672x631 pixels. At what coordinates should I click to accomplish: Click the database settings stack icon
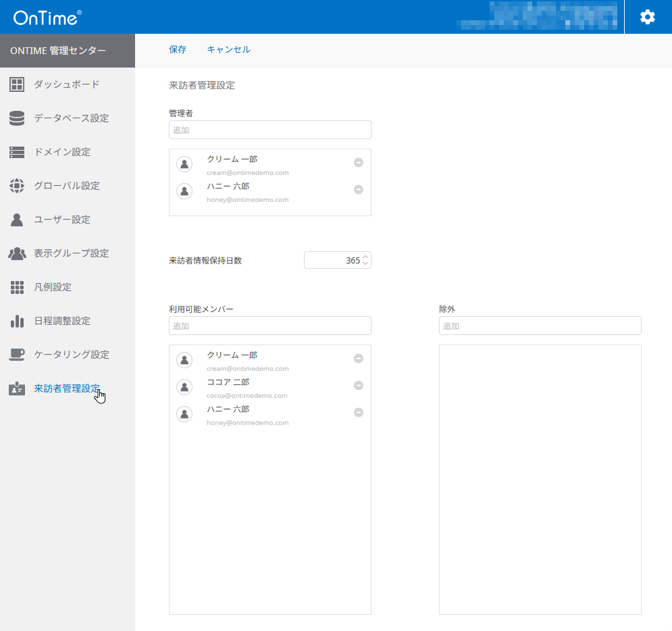(x=17, y=118)
